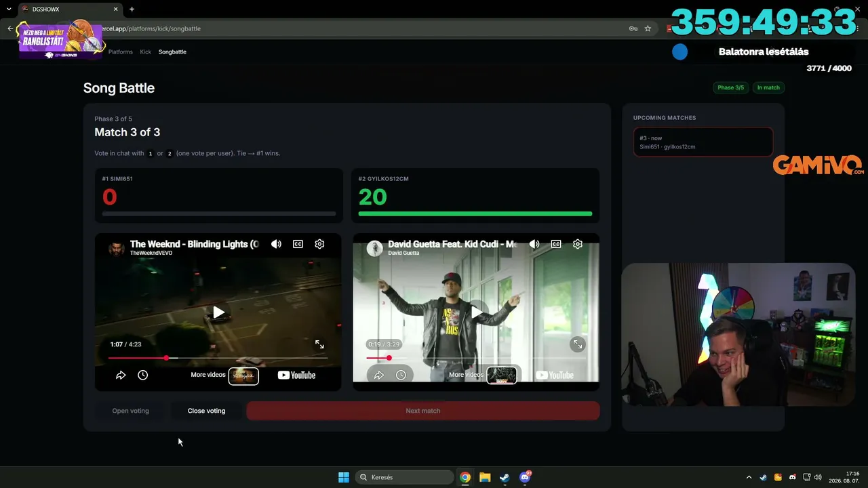This screenshot has height=488, width=868.
Task: Go to Kick in breadcrumb
Action: coord(146,52)
